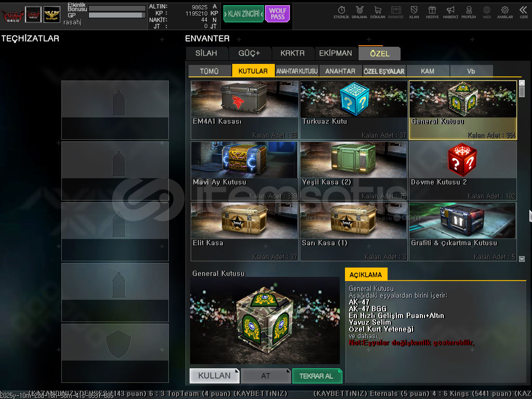Select the Yeşil Kasa (2) item
The width and height of the screenshot is (532, 399).
tap(354, 170)
